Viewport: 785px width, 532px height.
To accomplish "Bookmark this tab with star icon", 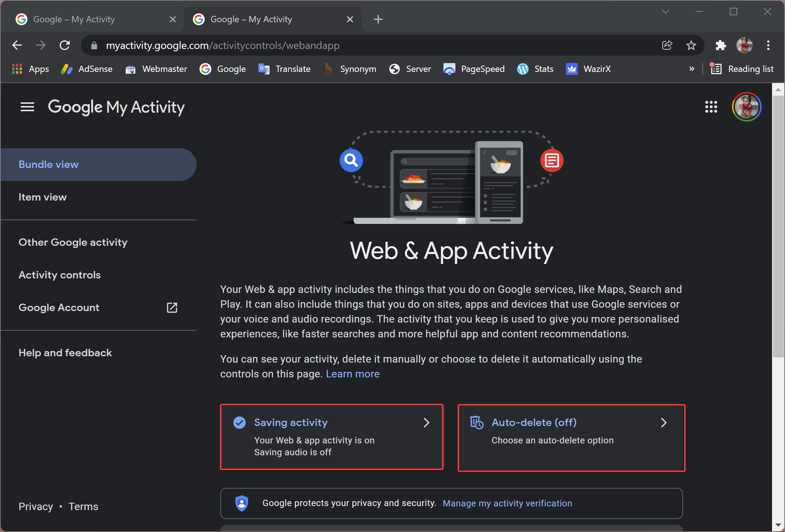I will pyautogui.click(x=691, y=45).
